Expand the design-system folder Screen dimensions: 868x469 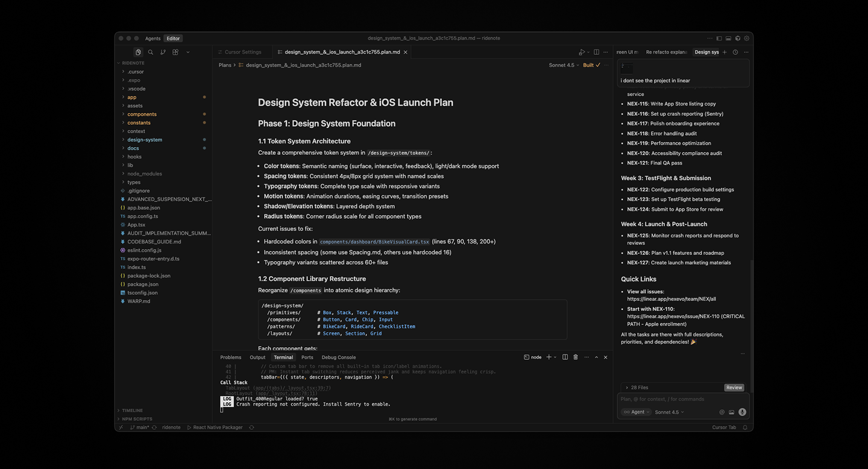point(144,139)
